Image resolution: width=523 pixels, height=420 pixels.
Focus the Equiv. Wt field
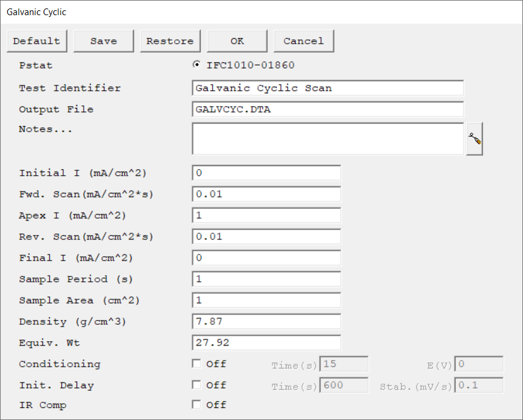coord(266,343)
